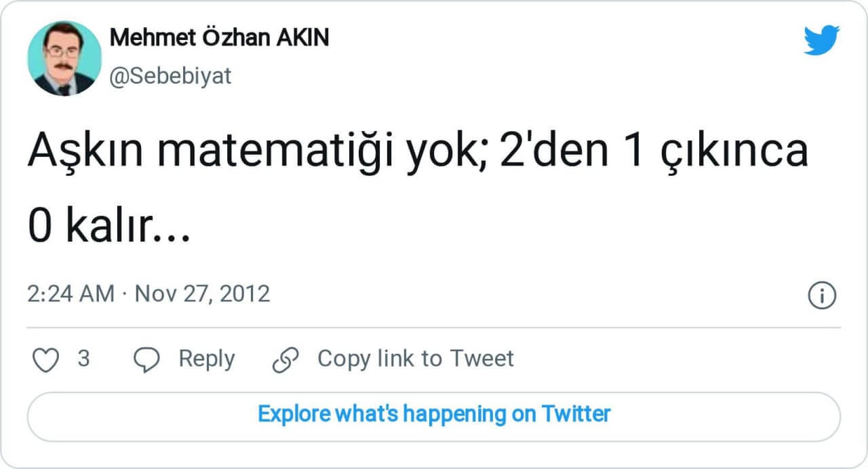Click the "0 kalır..." tweet line
This screenshot has width=868, height=469.
(x=108, y=229)
